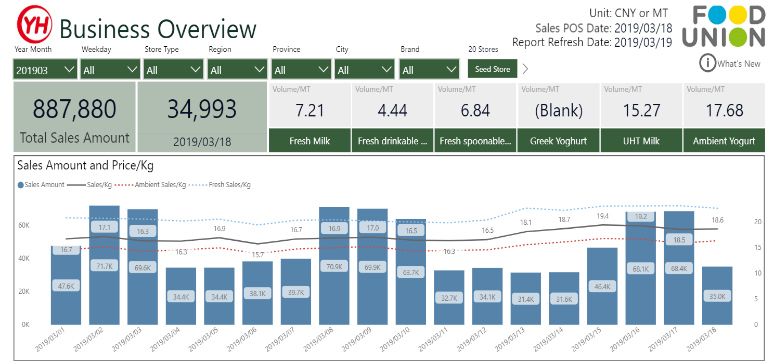Select the 2019/03/18 bar labeled 35.0K

coord(718,295)
